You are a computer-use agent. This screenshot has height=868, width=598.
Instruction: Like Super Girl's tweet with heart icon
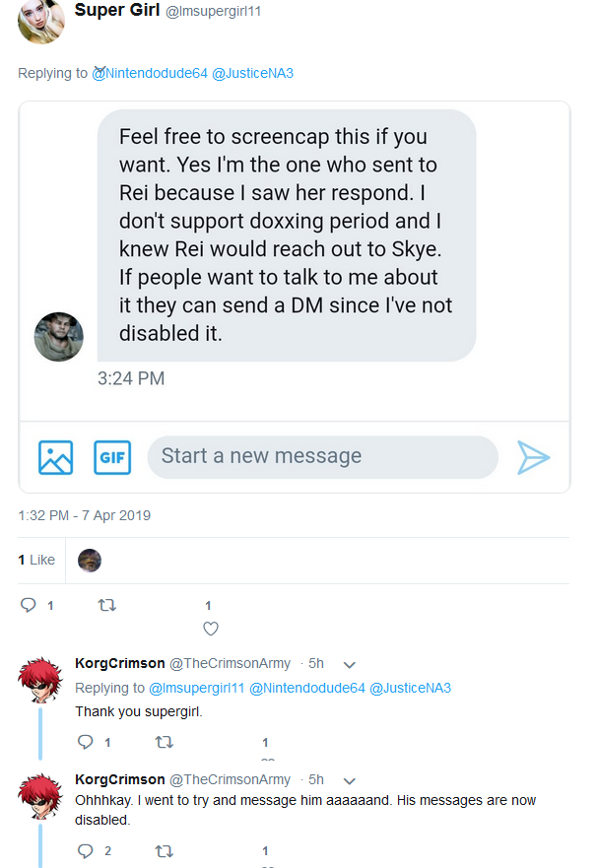click(x=211, y=629)
